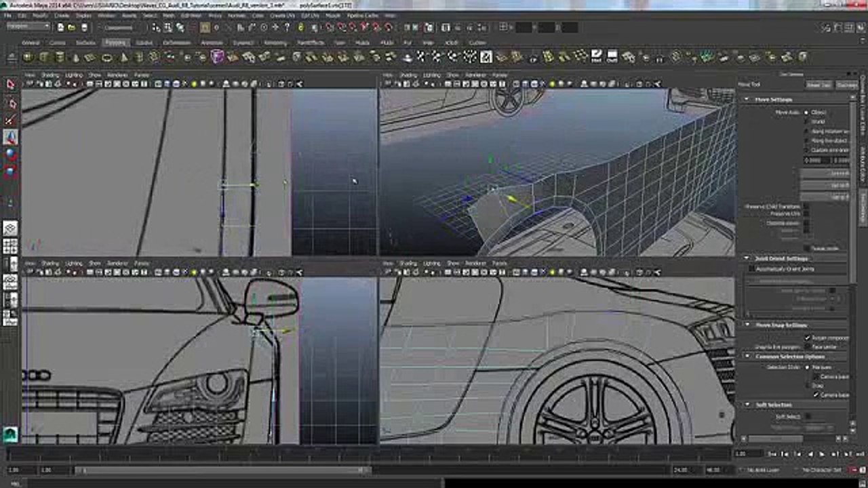Create a polygon cone from shelf
Image resolution: width=868 pixels, height=488 pixels.
pos(76,57)
